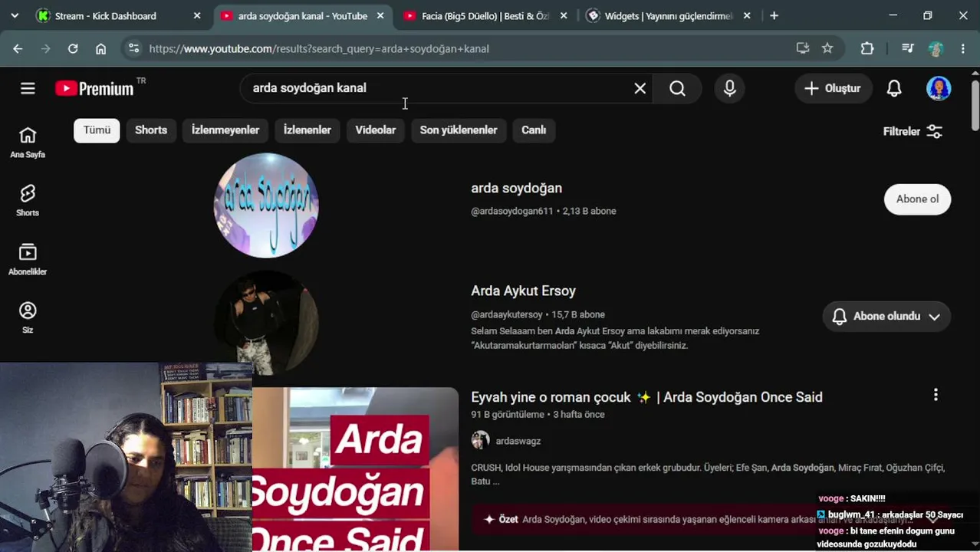Viewport: 980px width, 552px height.
Task: Select the İzlenmeyenler filter chip
Action: [x=225, y=130]
